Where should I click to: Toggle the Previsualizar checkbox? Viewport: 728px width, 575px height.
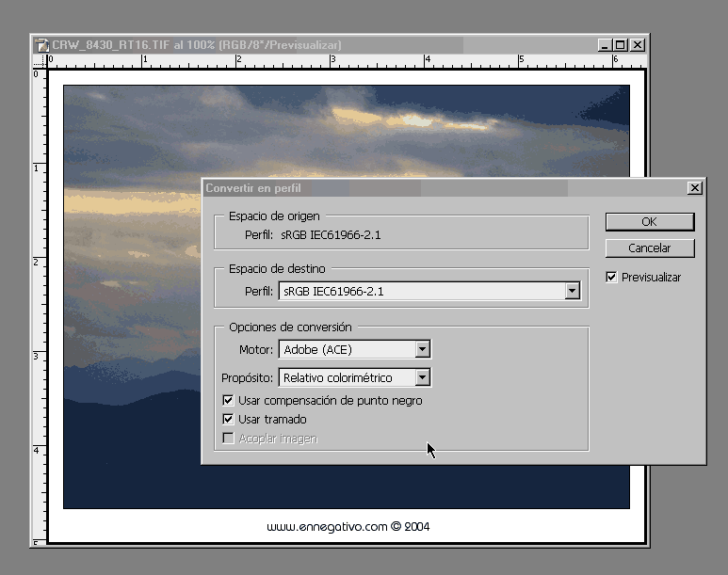[612, 278]
